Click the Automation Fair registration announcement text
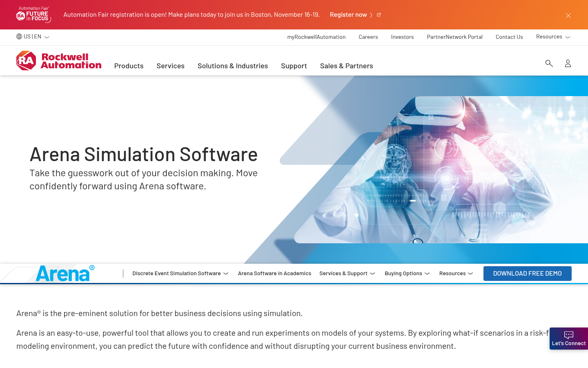588x368 pixels. tap(192, 15)
